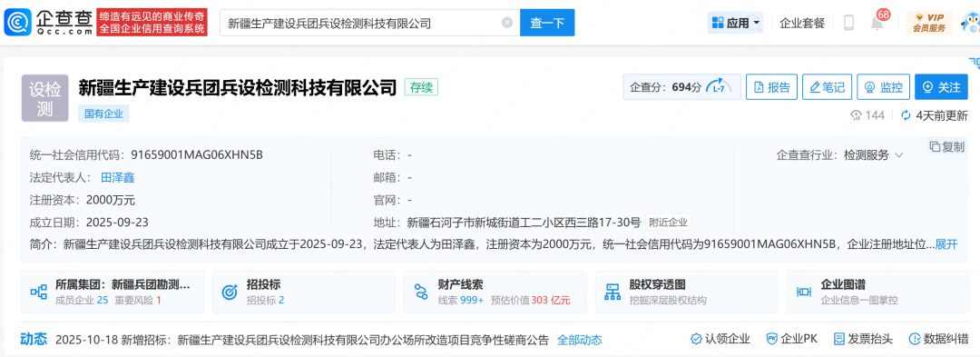Open the 招投标 card
980x357 pixels.
304,292
